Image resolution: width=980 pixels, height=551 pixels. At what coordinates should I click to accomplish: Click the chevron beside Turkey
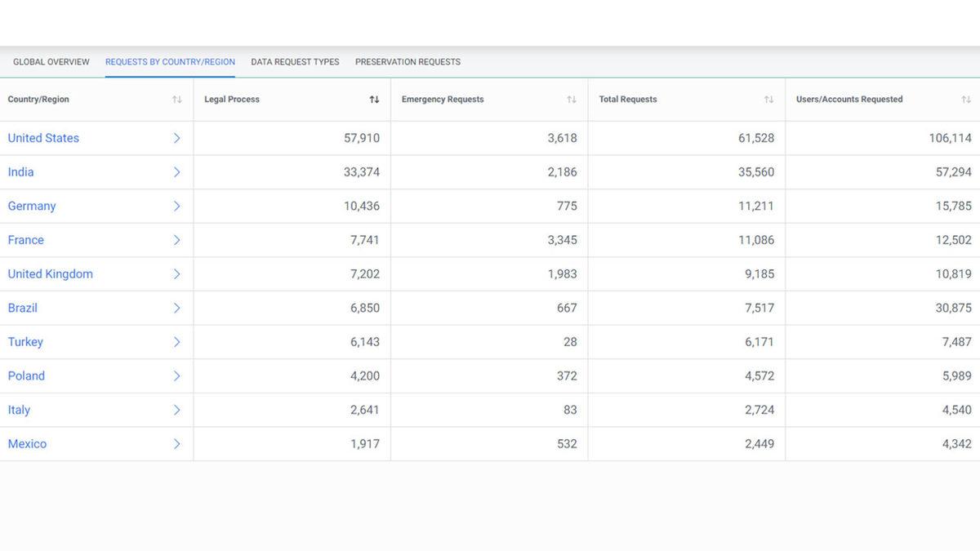[176, 342]
